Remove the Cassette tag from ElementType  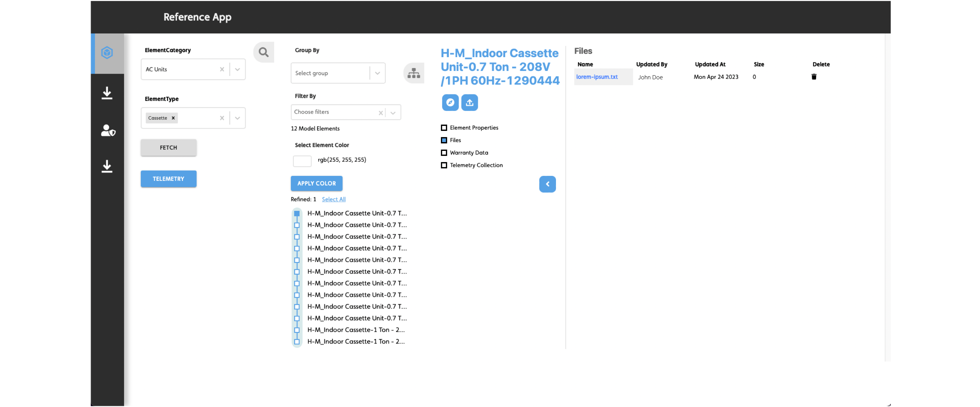click(x=173, y=118)
